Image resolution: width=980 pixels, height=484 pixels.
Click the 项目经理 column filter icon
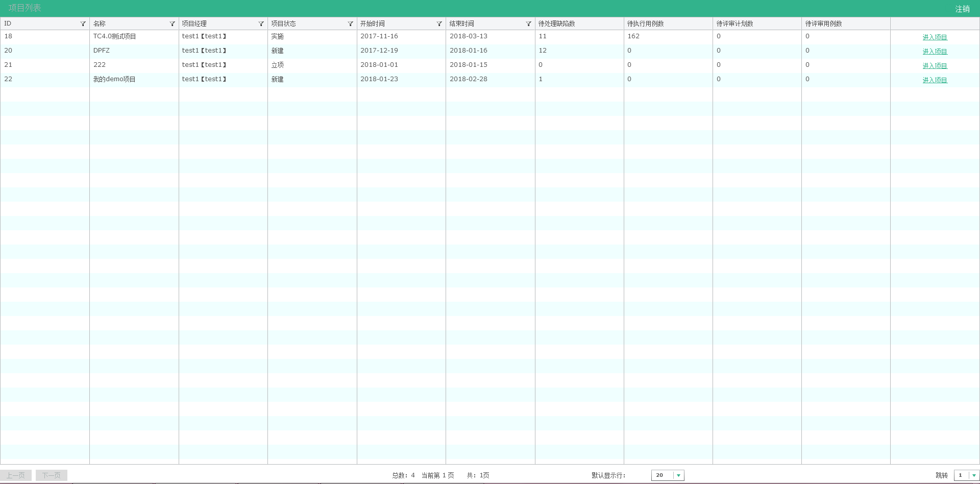(x=261, y=24)
